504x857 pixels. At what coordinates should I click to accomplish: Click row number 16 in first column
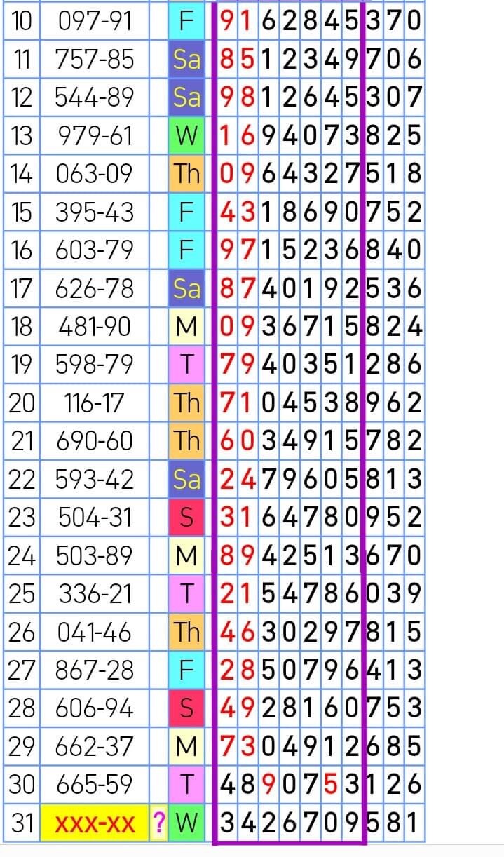tap(22, 250)
